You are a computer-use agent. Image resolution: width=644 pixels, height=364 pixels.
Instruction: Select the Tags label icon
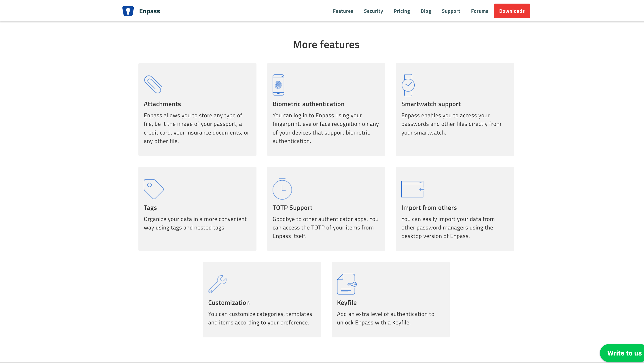click(x=153, y=189)
